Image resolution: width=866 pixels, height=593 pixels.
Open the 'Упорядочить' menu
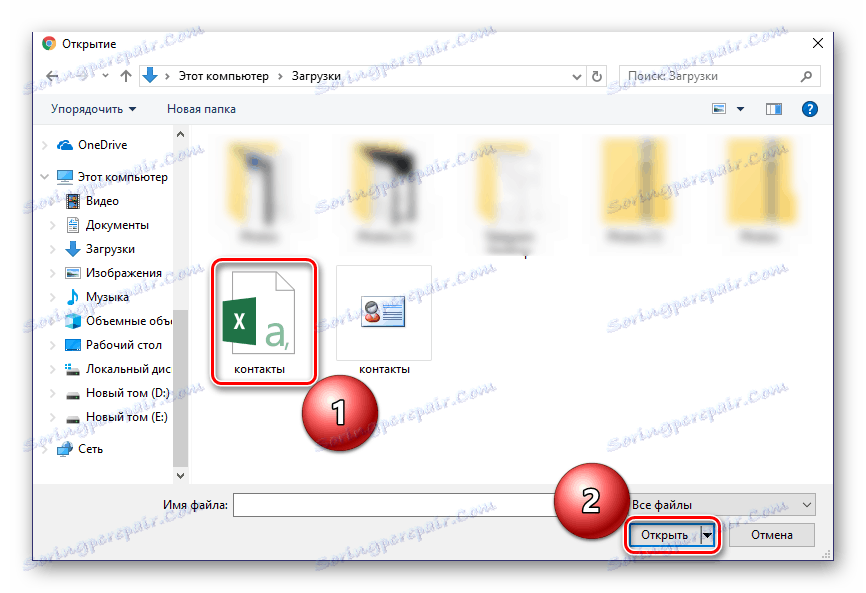click(93, 109)
